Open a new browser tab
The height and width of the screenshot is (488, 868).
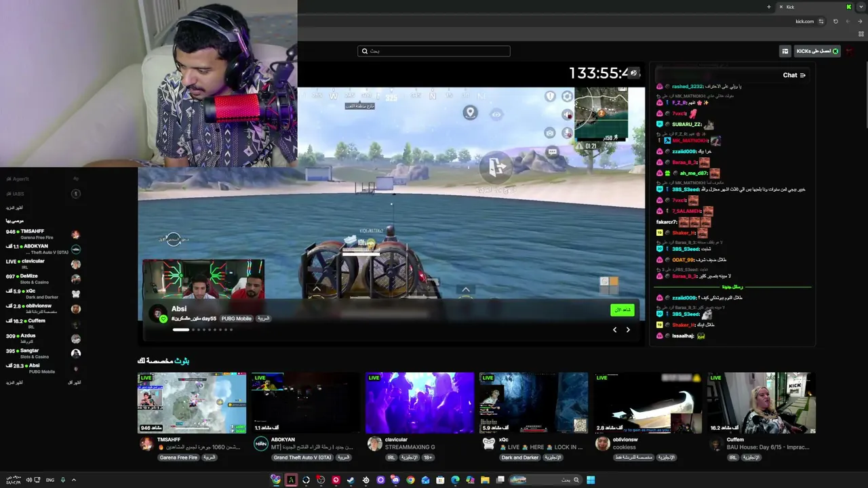768,7
